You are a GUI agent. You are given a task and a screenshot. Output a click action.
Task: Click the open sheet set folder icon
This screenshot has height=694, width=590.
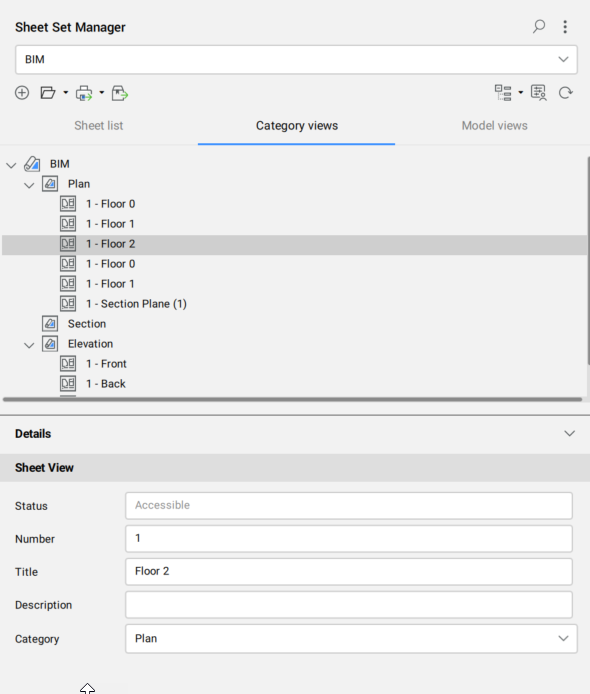48,93
